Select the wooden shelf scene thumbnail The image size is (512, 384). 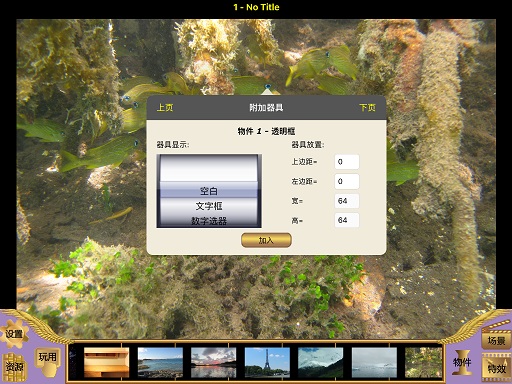click(x=106, y=362)
